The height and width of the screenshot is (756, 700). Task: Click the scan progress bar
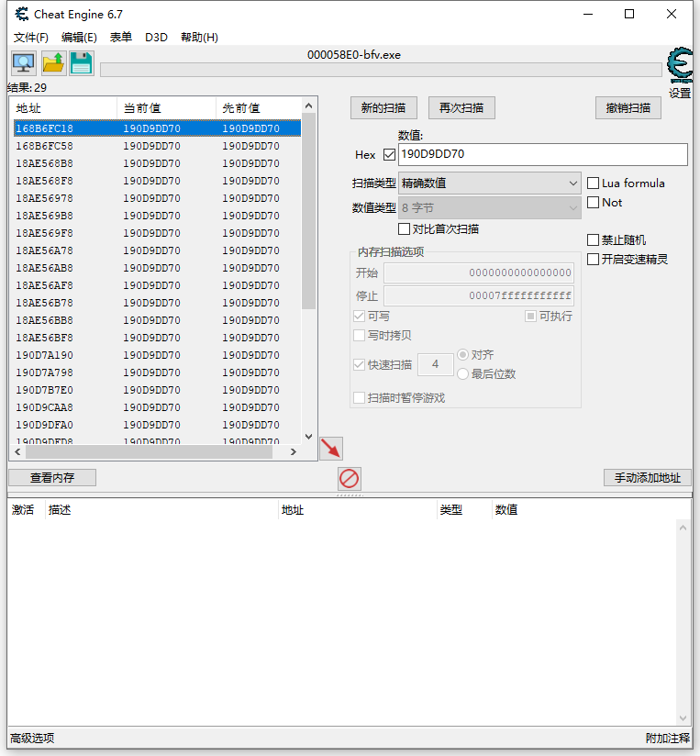381,70
